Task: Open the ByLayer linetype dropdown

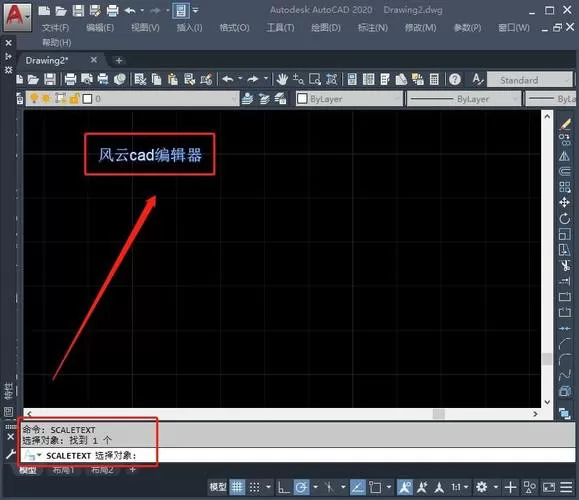Action: click(464, 99)
